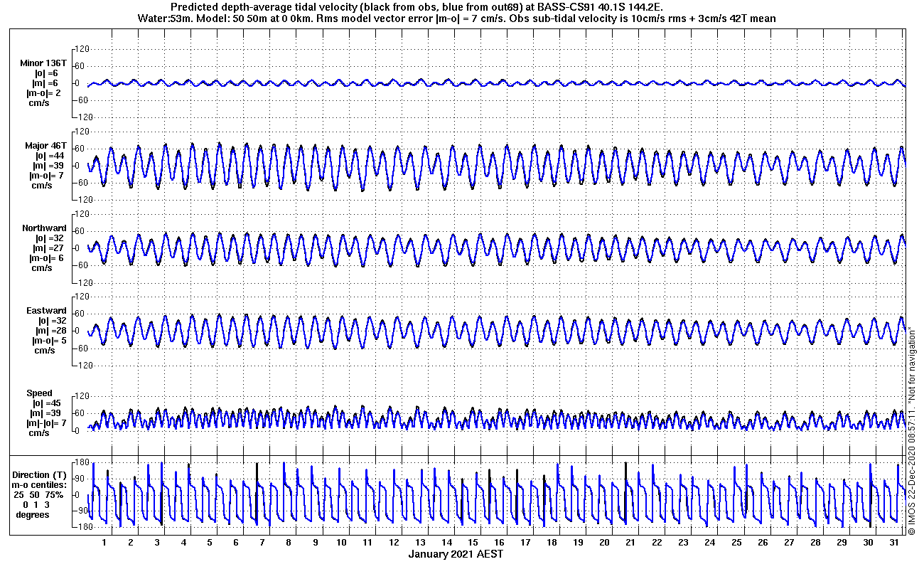Click the 'Water:53m. Model: 50 50m' subtitle line
Image resolution: width=924 pixels, height=569 pixels.
coord(458,18)
